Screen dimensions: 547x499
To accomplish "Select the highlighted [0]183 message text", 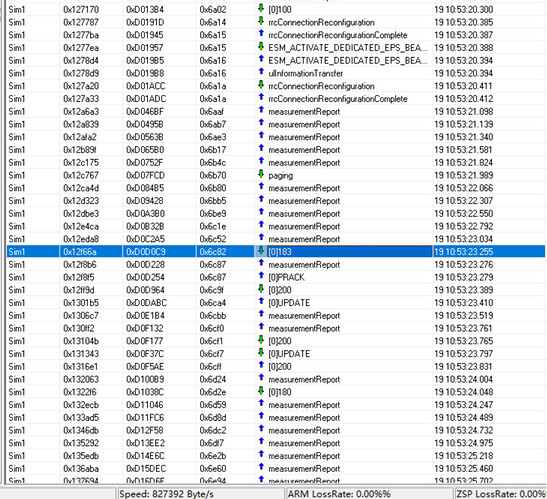I will (x=280, y=252).
